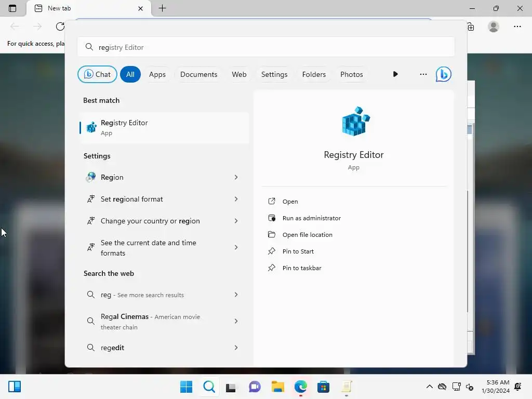Expand Regal Cinemas result chevron
Viewport: 532px width, 399px height.
(x=236, y=321)
